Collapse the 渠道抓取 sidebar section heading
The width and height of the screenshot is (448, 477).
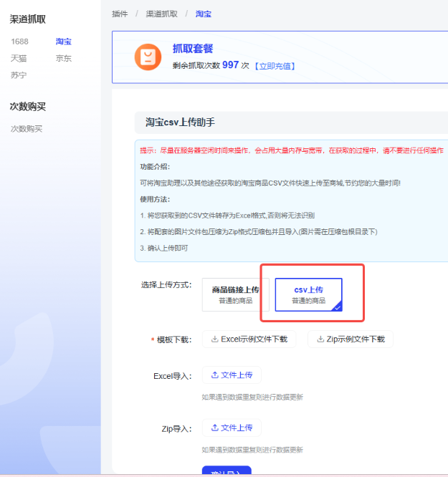(x=28, y=19)
